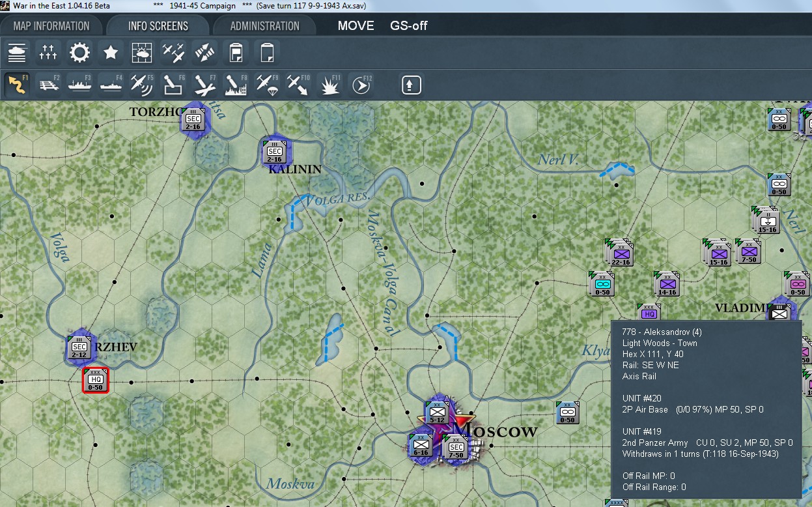Select the F6 bomb unit mode
This screenshot has width=812, height=507.
click(x=174, y=85)
